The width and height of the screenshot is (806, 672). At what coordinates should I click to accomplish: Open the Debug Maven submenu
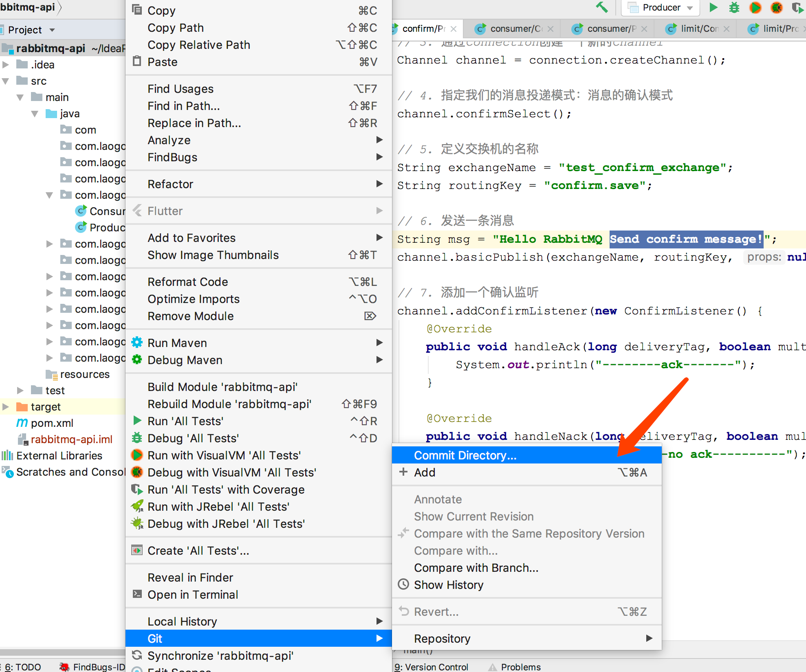pos(259,360)
